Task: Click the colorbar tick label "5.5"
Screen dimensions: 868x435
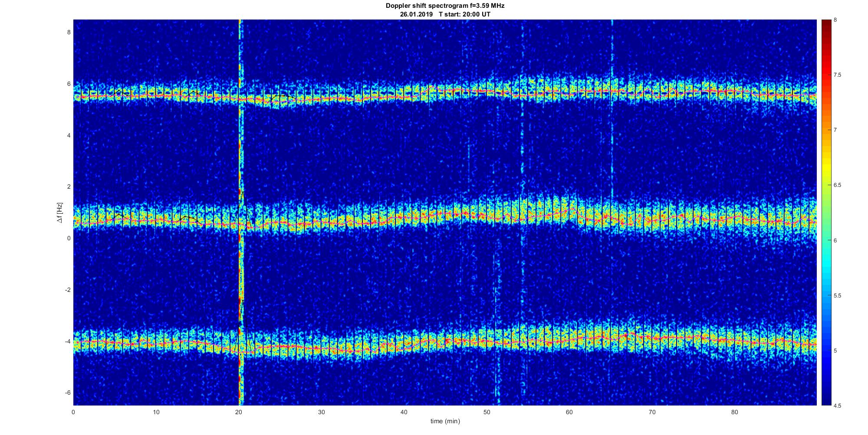Action: click(838, 296)
